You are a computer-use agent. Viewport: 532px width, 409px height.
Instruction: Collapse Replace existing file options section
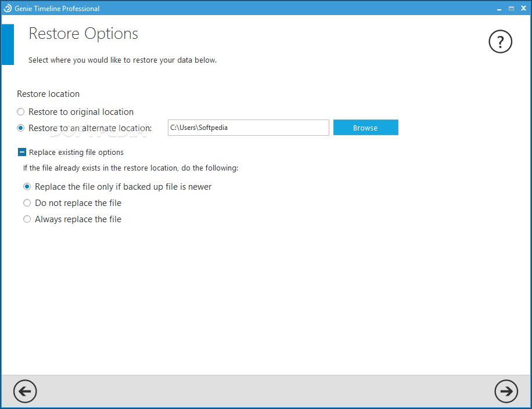(21, 152)
